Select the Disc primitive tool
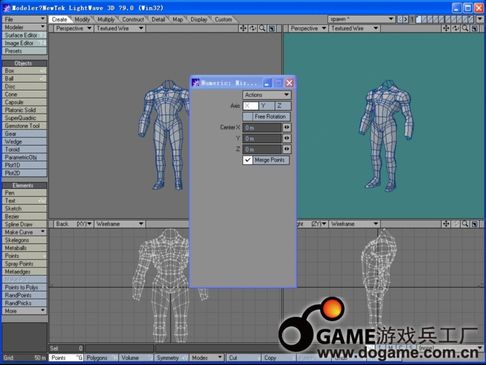 pyautogui.click(x=24, y=86)
